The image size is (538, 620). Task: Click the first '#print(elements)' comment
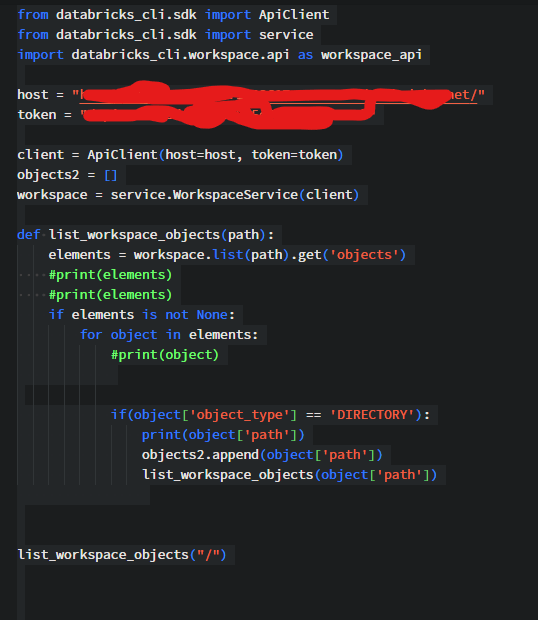click(110, 275)
